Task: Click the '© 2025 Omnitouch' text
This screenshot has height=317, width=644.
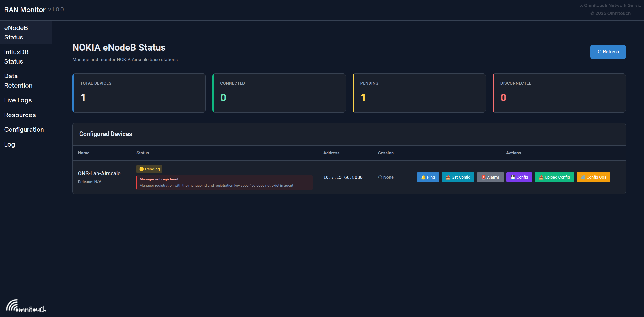Action: pos(611,13)
